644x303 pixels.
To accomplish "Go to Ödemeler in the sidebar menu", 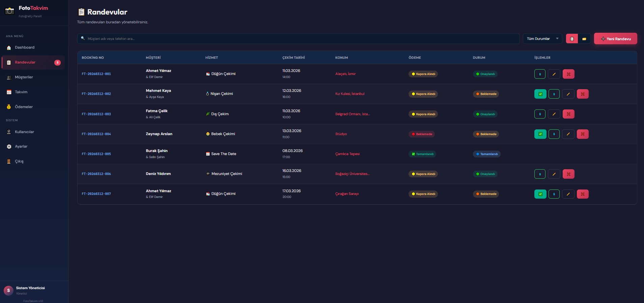I will [24, 107].
